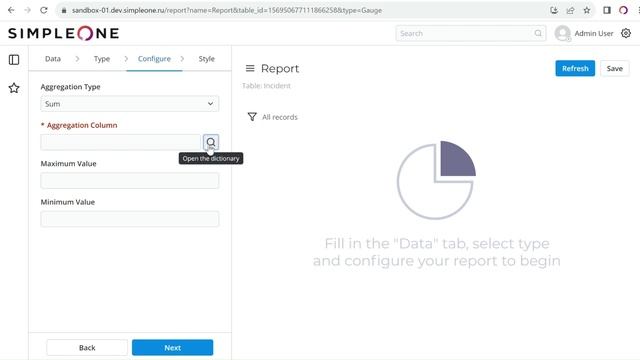Go back in browser history

click(x=11, y=10)
